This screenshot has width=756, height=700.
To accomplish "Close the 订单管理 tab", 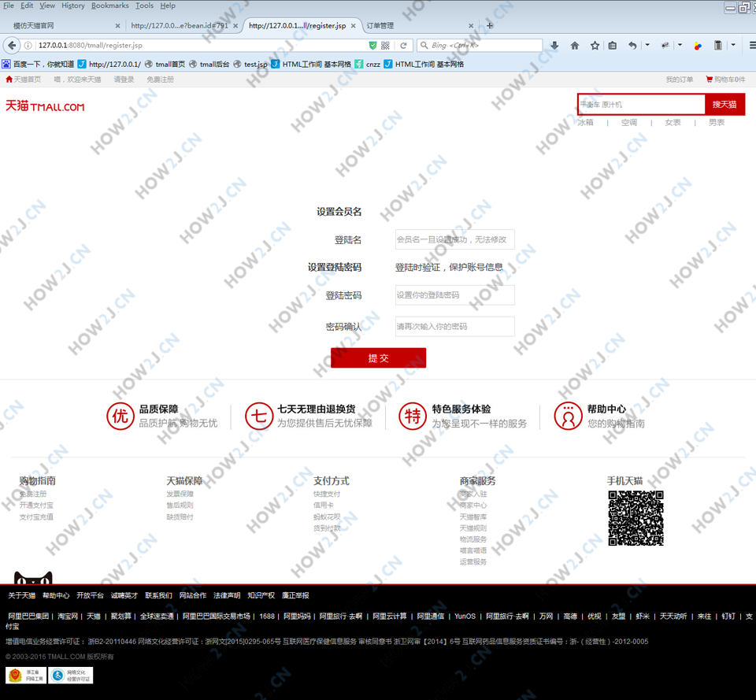I will (471, 26).
